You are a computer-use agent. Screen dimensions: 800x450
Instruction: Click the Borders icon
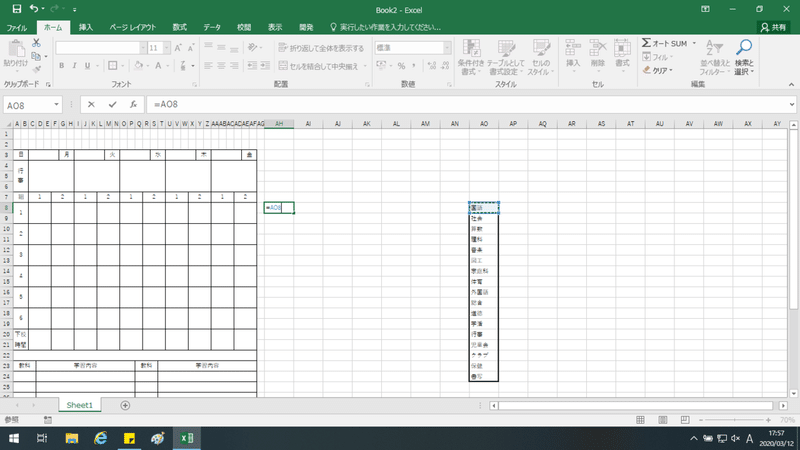click(113, 66)
